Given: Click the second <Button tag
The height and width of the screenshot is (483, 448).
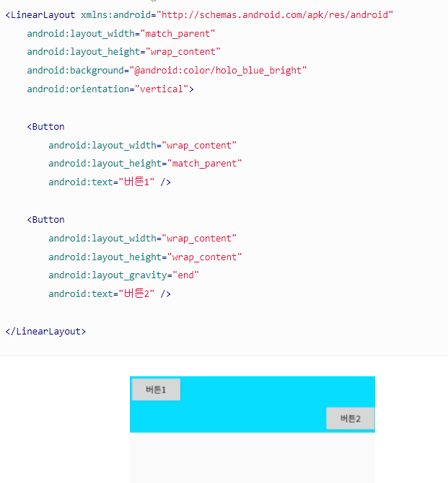Looking at the screenshot, I should click(x=45, y=220).
